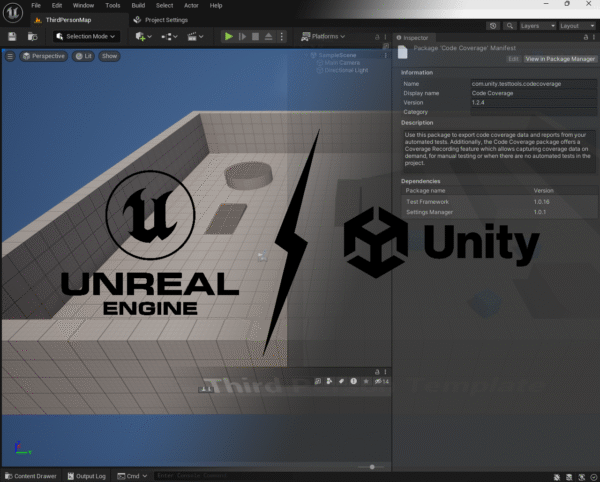Open the Platforms dropdown
The image size is (600, 482).
pos(326,37)
